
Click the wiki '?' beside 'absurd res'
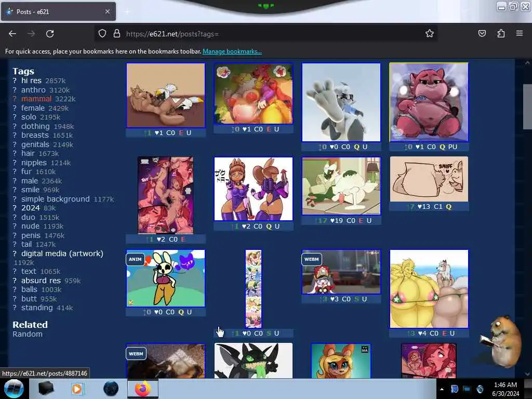pos(15,281)
